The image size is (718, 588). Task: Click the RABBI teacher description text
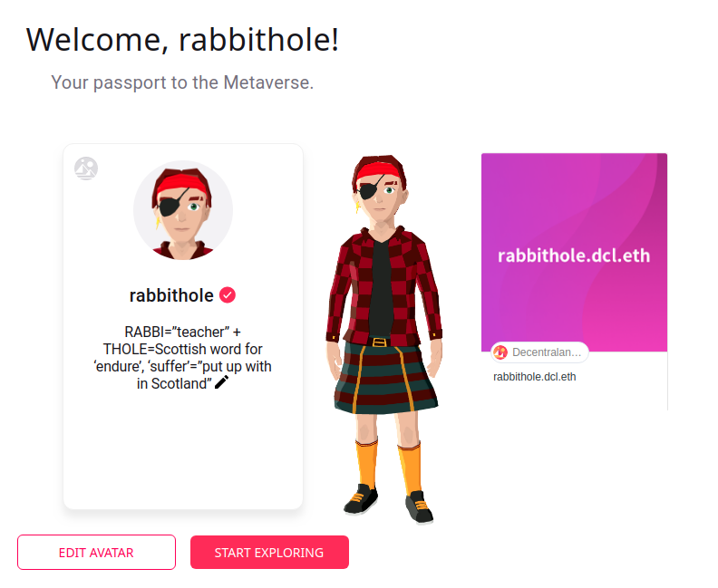(183, 357)
